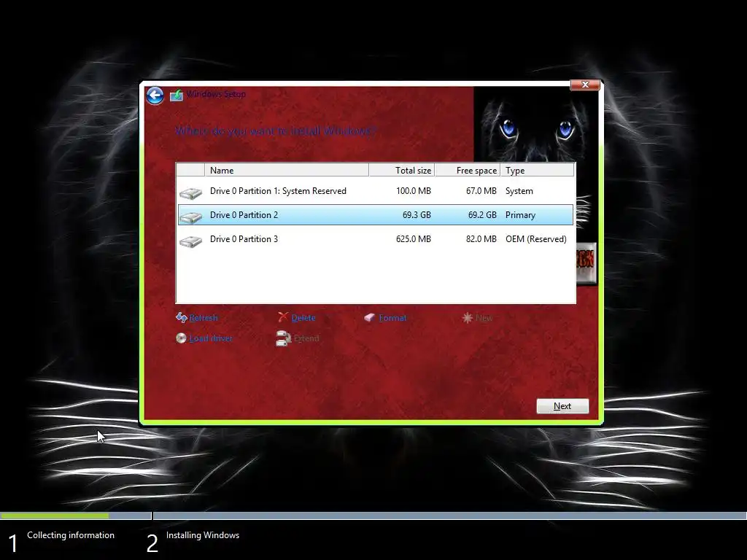Click the Extend link

tap(306, 338)
